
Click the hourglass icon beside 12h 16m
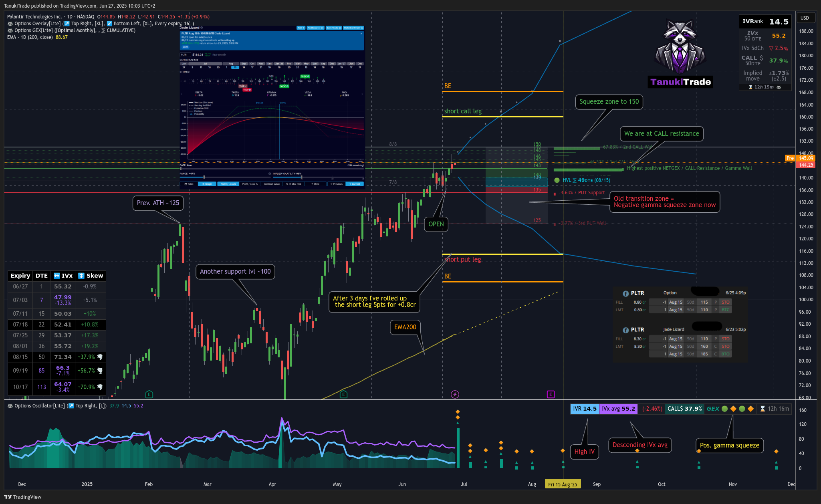coord(763,409)
